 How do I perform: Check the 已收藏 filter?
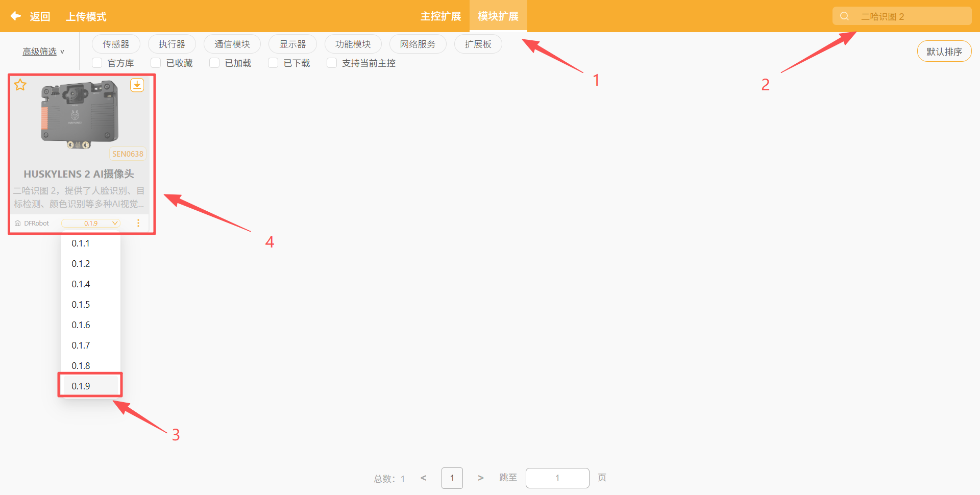coord(156,62)
